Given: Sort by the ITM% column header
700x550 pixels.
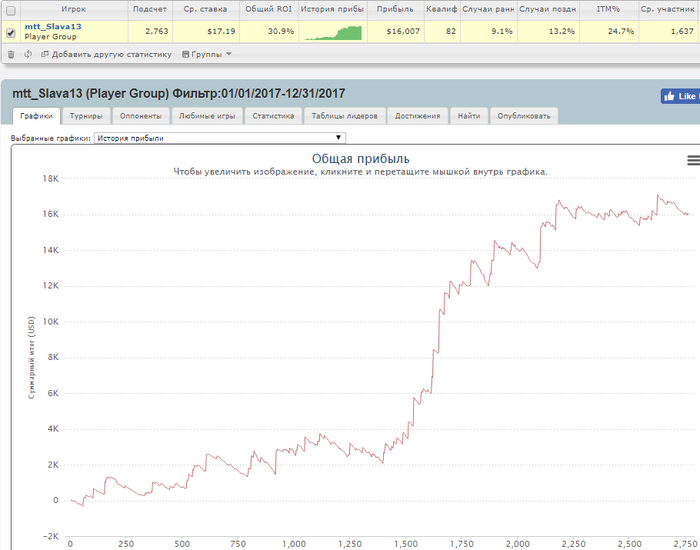Looking at the screenshot, I should tap(608, 9).
